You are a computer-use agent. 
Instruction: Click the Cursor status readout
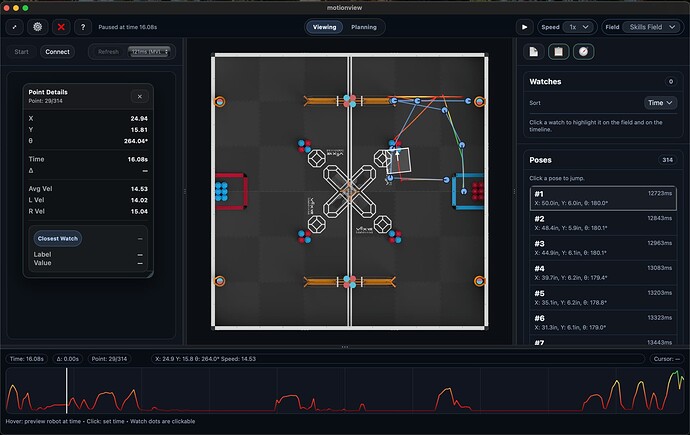tap(667, 359)
